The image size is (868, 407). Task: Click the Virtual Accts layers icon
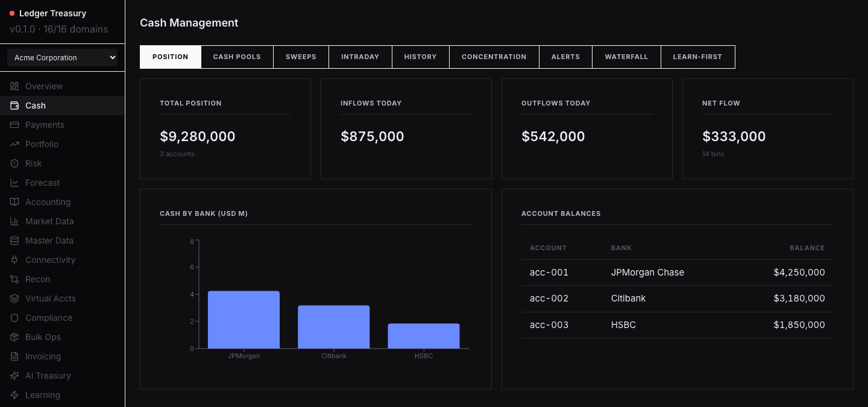[x=14, y=298]
